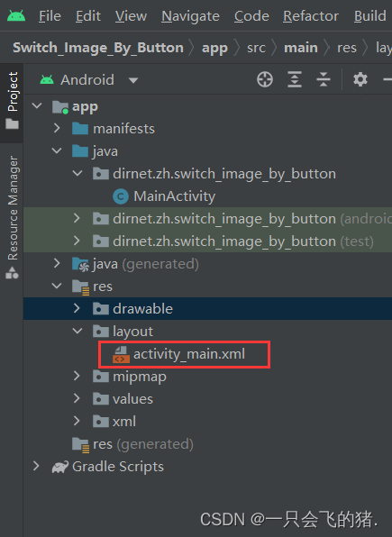392x537 pixels.
Task: Expand the androidTest package arrow
Action: pos(77,218)
